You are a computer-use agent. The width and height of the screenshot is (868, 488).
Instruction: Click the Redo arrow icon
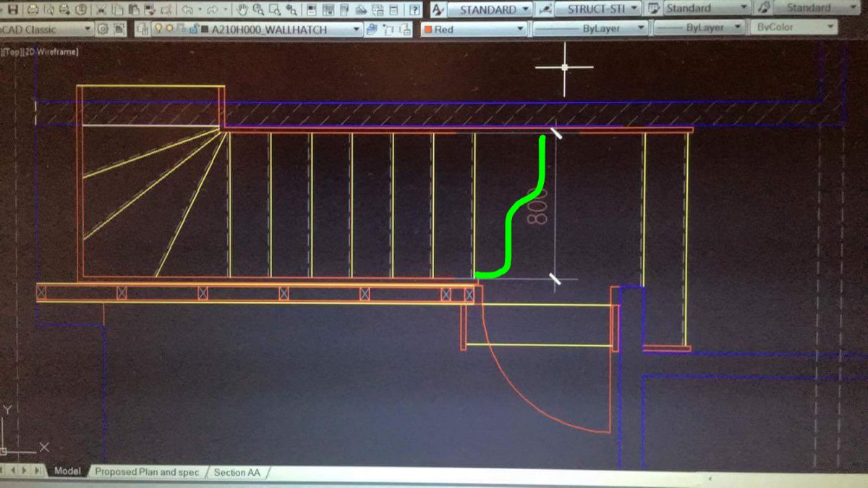tap(210, 10)
